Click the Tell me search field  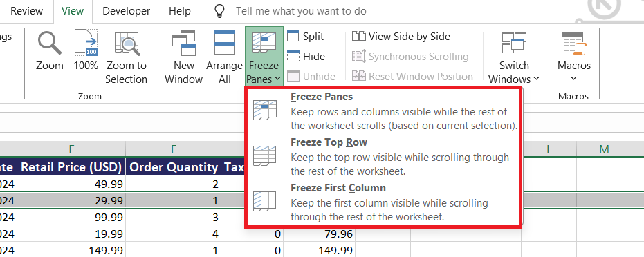click(301, 11)
